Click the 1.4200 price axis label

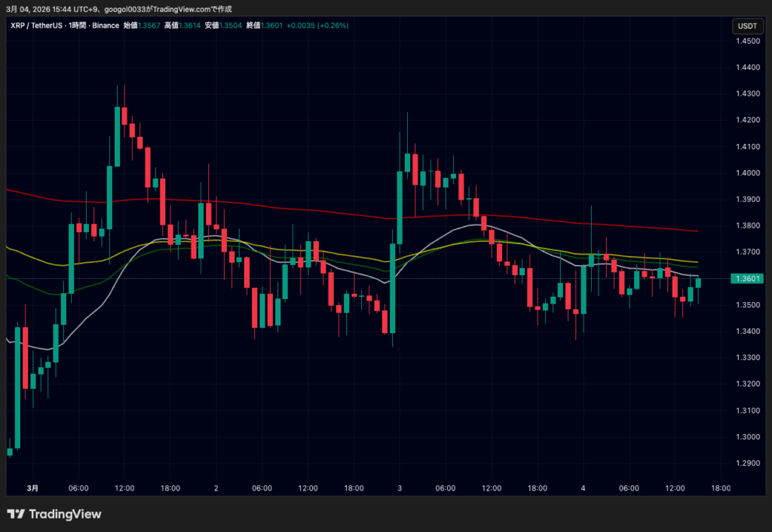pyautogui.click(x=747, y=120)
